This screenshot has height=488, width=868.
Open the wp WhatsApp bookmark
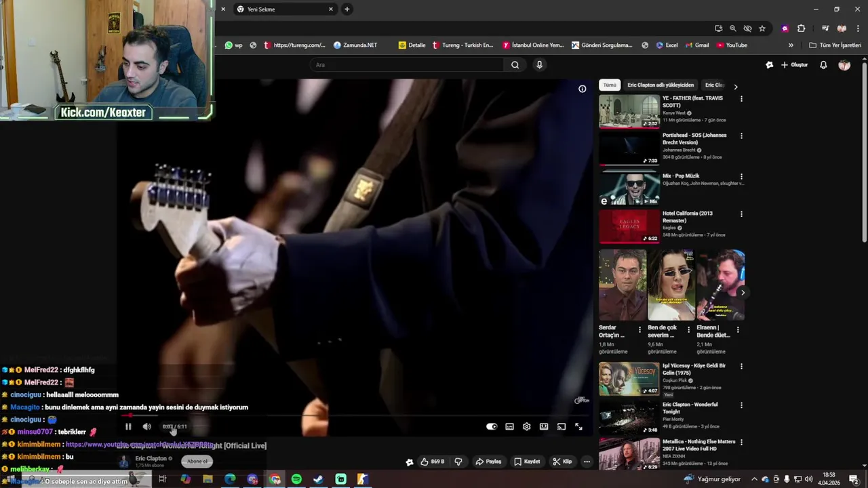point(233,45)
